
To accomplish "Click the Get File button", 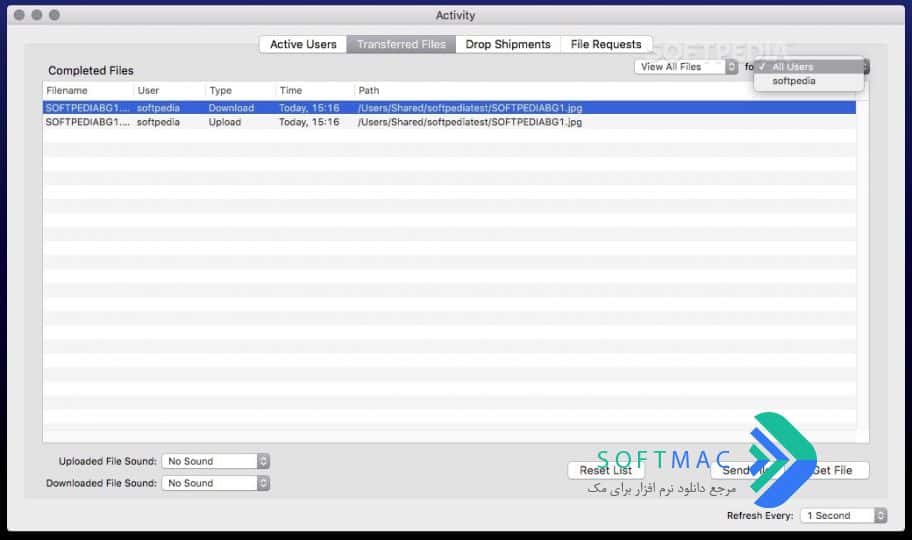I will pyautogui.click(x=832, y=470).
